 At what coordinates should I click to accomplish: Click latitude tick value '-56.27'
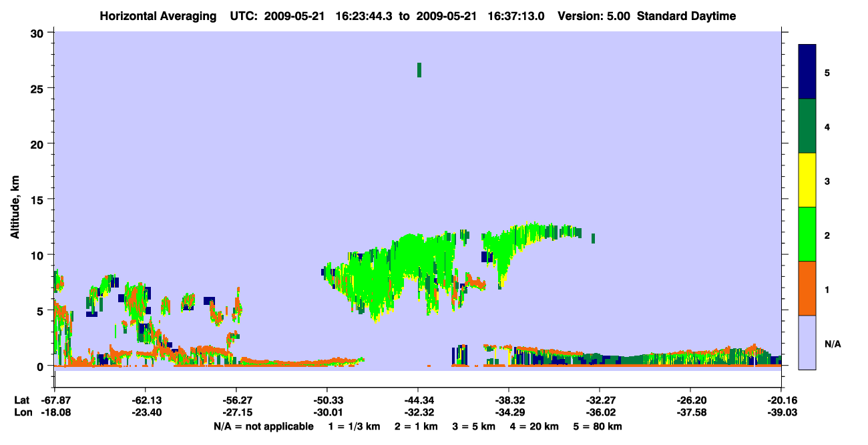point(236,400)
